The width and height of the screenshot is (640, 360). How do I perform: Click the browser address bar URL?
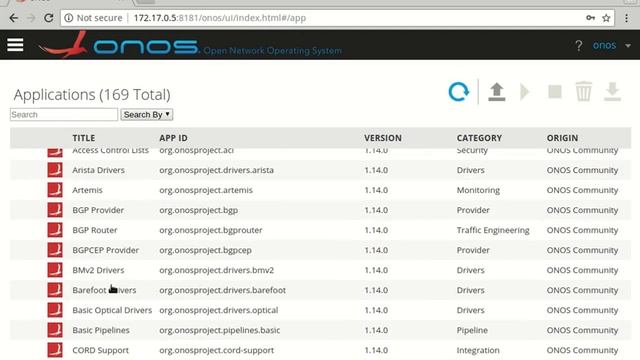pyautogui.click(x=220, y=18)
